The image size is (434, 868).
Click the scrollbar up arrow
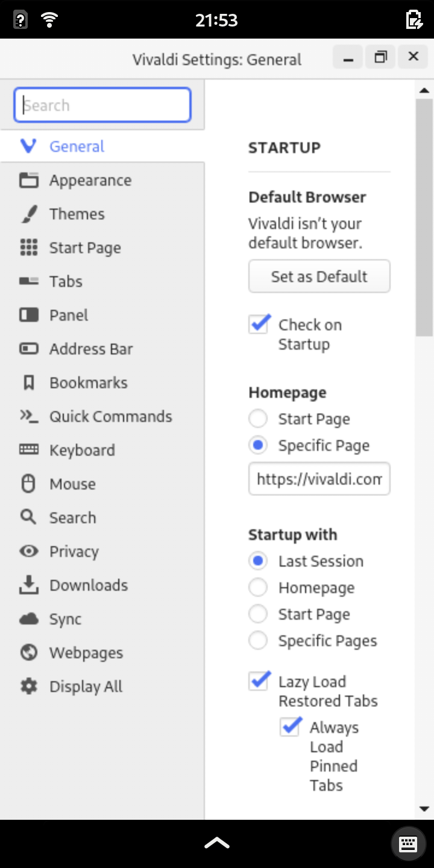tap(424, 90)
